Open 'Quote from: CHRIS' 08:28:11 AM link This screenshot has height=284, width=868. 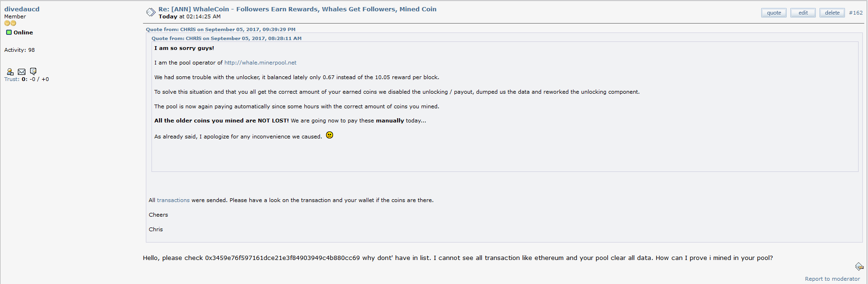(x=226, y=38)
